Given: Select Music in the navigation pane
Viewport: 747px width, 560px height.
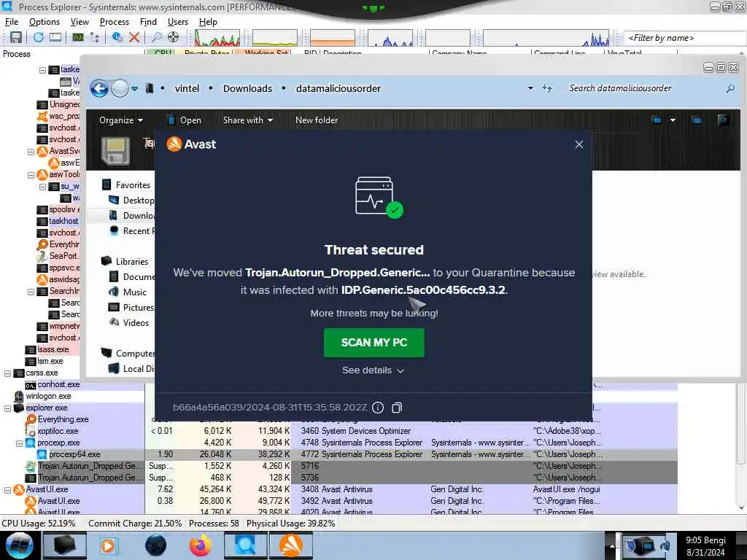Looking at the screenshot, I should coord(128,292).
